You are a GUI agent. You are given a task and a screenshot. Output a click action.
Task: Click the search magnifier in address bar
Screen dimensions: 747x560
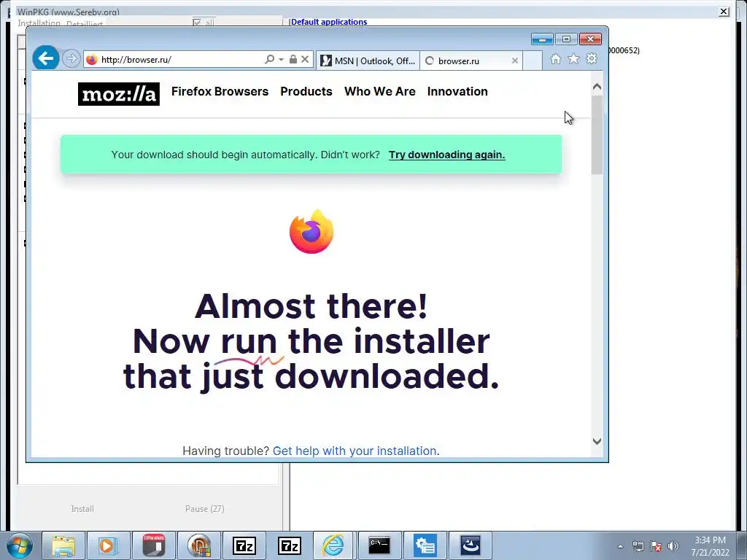click(x=270, y=59)
